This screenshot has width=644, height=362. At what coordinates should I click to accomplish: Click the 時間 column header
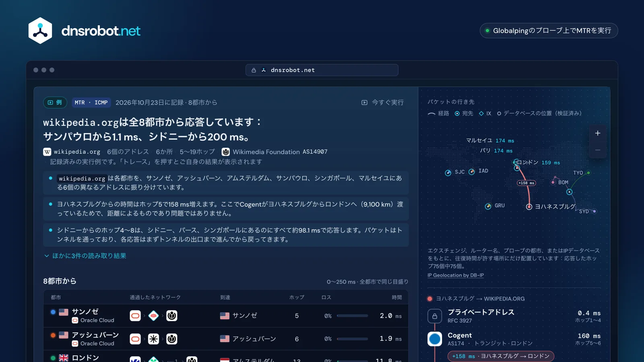[x=397, y=298]
